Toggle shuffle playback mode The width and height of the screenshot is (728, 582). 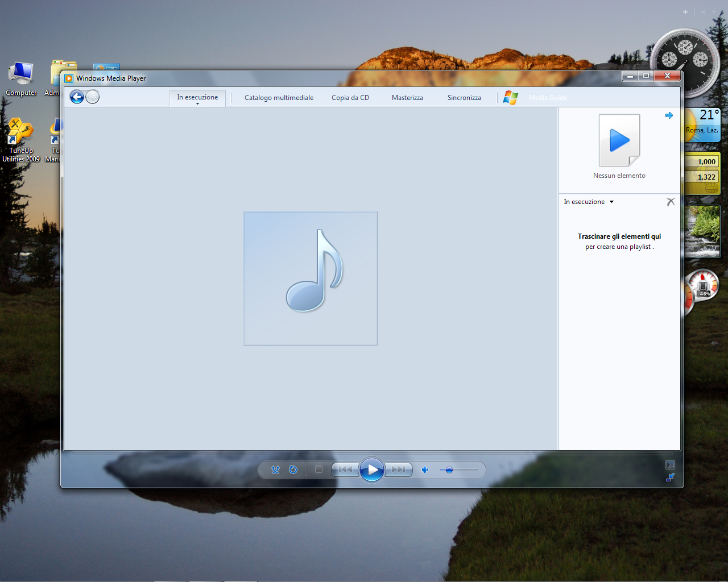(x=276, y=470)
